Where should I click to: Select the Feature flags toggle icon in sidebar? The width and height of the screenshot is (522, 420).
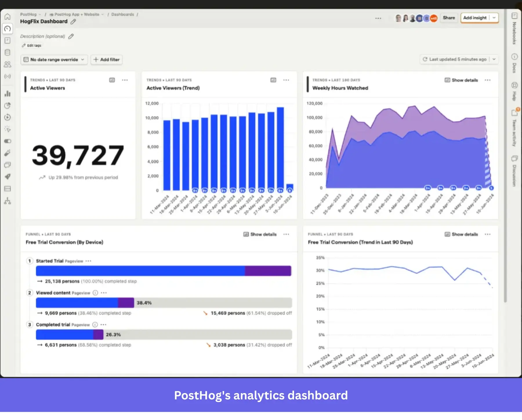[8, 141]
